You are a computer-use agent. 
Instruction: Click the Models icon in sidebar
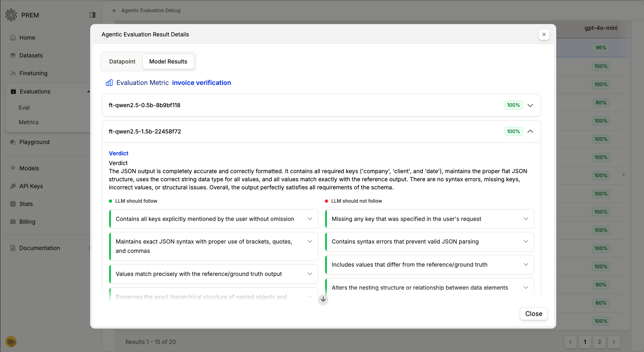coord(13,168)
